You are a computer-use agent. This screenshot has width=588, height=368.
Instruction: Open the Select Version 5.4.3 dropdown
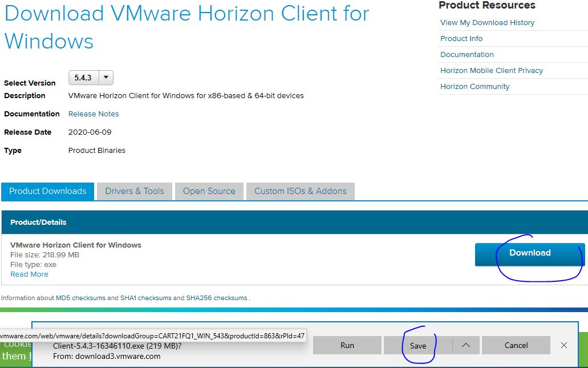click(91, 78)
